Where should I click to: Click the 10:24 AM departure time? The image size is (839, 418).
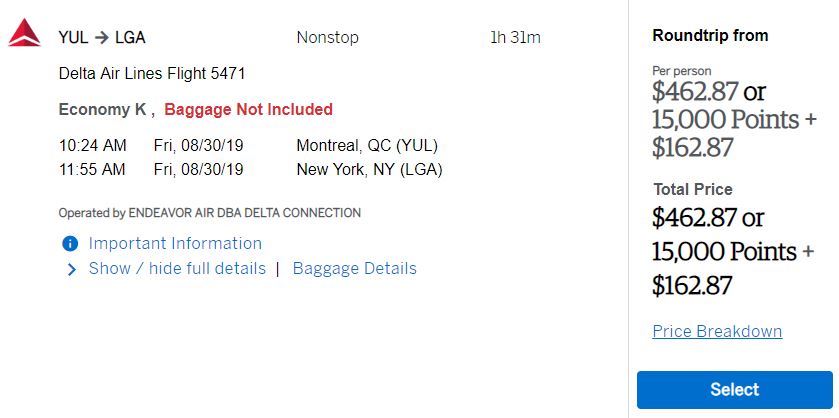92,146
